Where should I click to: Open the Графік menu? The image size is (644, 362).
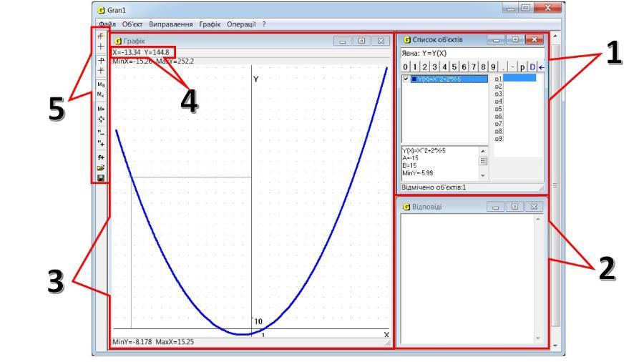pyautogui.click(x=210, y=24)
